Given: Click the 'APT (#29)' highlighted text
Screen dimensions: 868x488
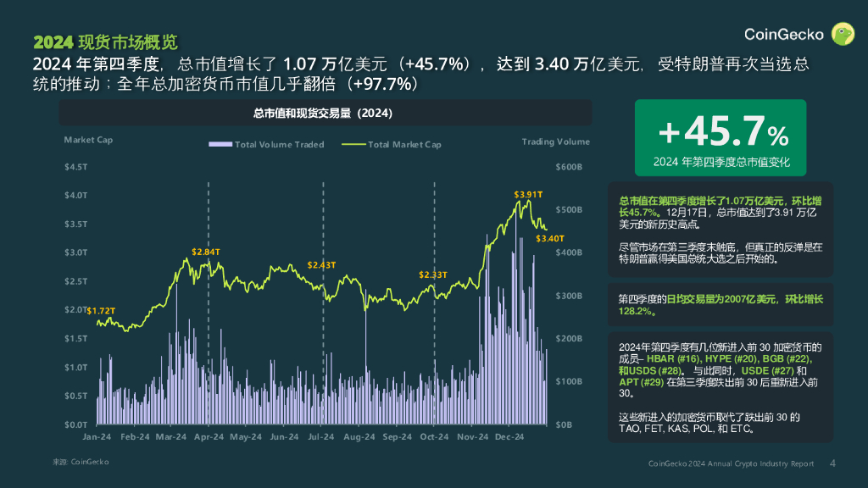Looking at the screenshot, I should (x=641, y=382).
